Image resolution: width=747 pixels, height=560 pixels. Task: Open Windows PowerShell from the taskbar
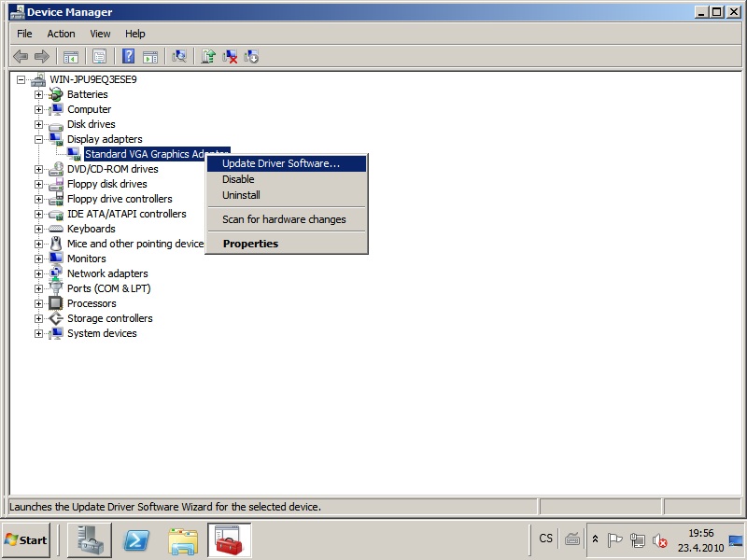click(138, 539)
